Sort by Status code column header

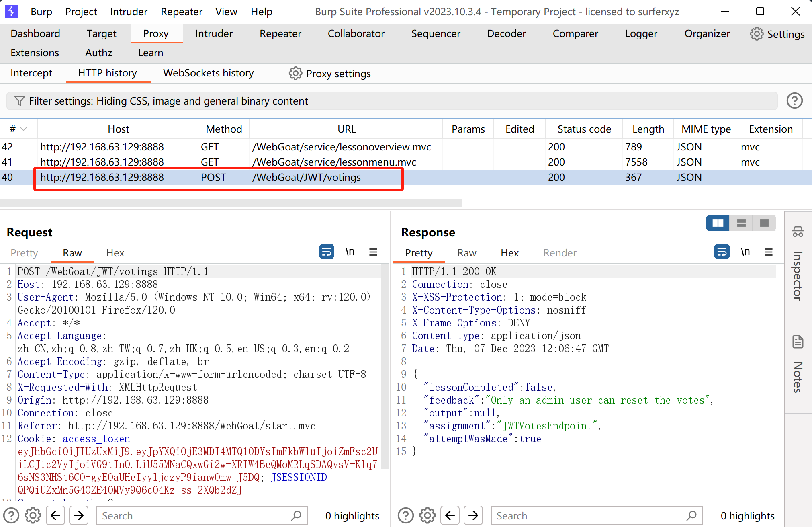coord(584,129)
